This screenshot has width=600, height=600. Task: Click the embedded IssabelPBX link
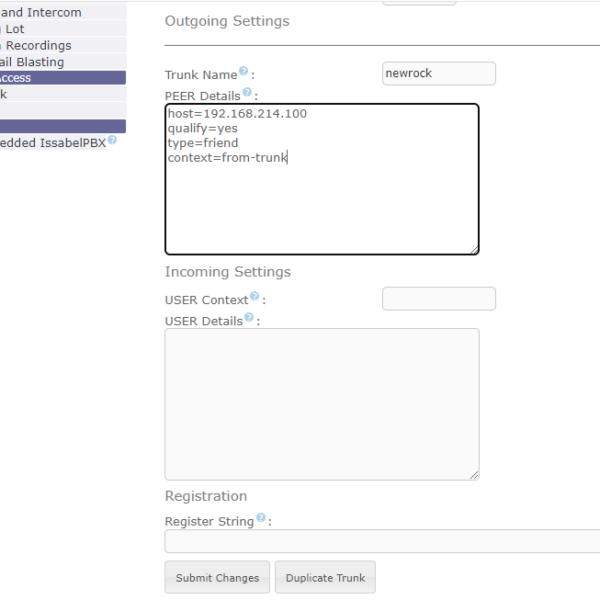(50, 142)
